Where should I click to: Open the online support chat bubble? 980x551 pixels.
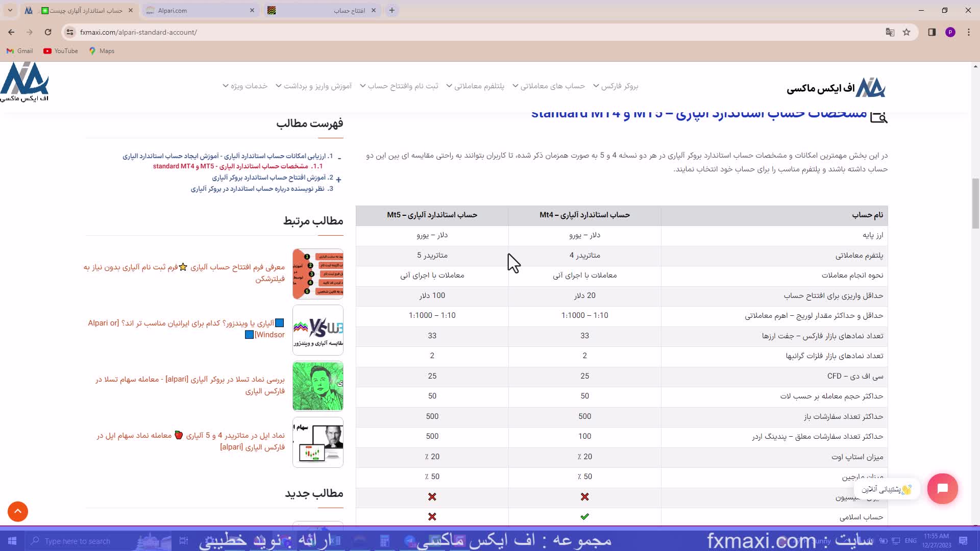[942, 489]
